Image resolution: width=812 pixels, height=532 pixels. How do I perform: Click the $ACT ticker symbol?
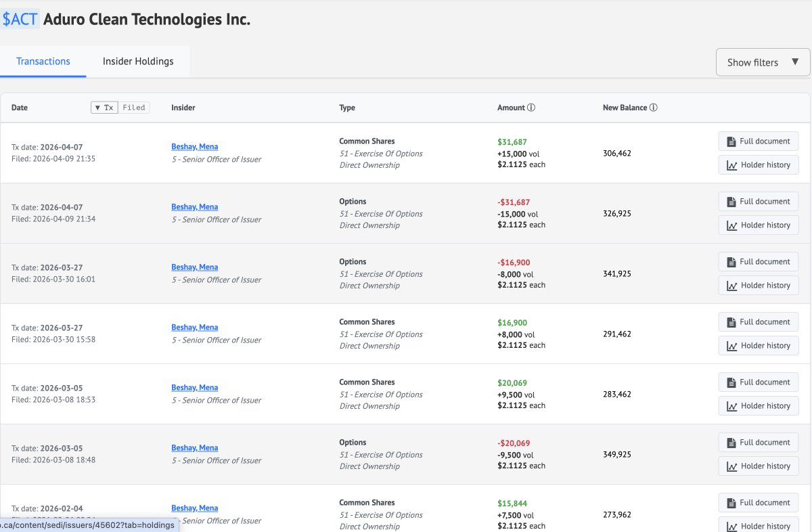coord(20,19)
